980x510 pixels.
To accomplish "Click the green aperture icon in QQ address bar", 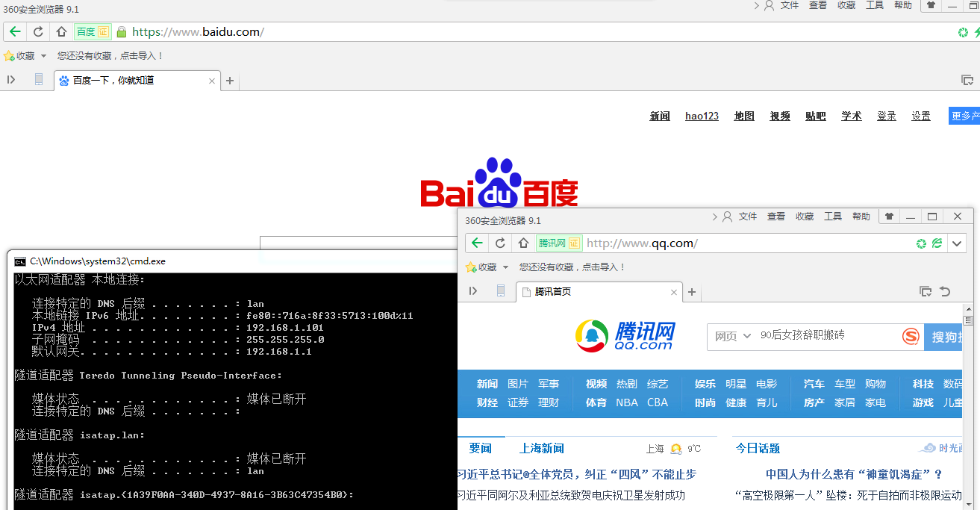I will pyautogui.click(x=921, y=243).
